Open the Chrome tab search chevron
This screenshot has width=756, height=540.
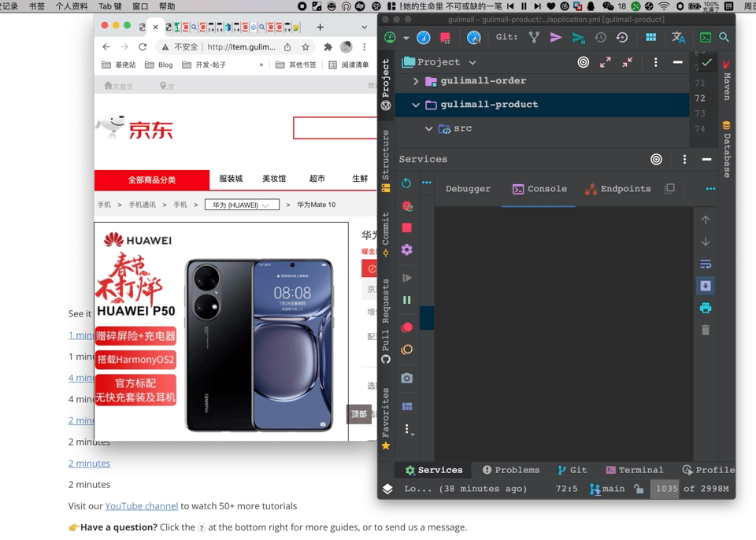point(364,27)
